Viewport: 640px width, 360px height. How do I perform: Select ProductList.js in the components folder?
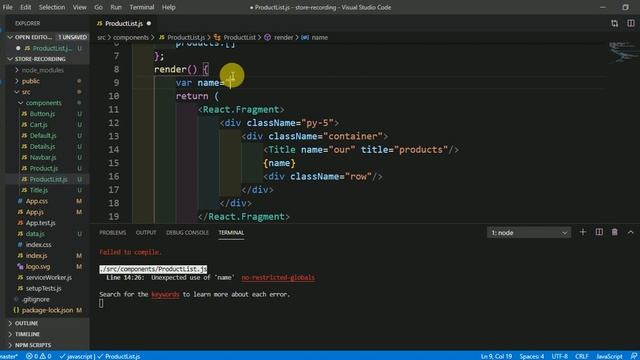click(x=48, y=179)
